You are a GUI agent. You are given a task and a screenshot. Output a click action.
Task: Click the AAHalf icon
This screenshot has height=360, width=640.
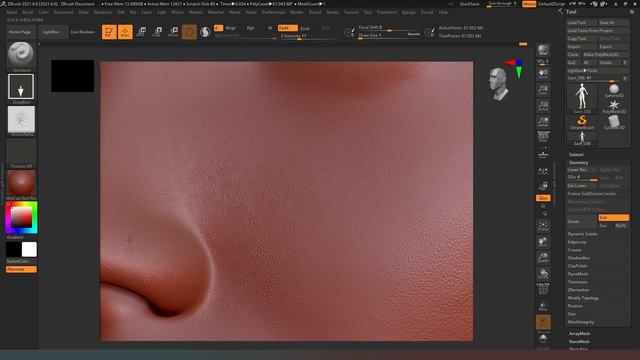click(543, 122)
